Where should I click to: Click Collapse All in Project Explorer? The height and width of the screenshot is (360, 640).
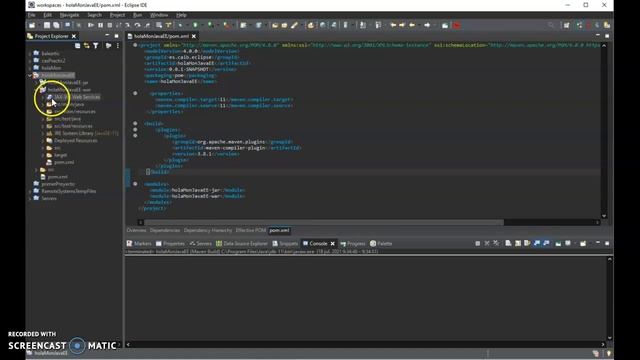78,46
